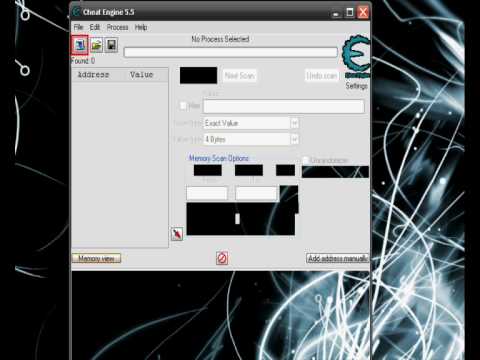The image size is (480, 360).
Task: Click the Address column header
Action: tap(93, 75)
